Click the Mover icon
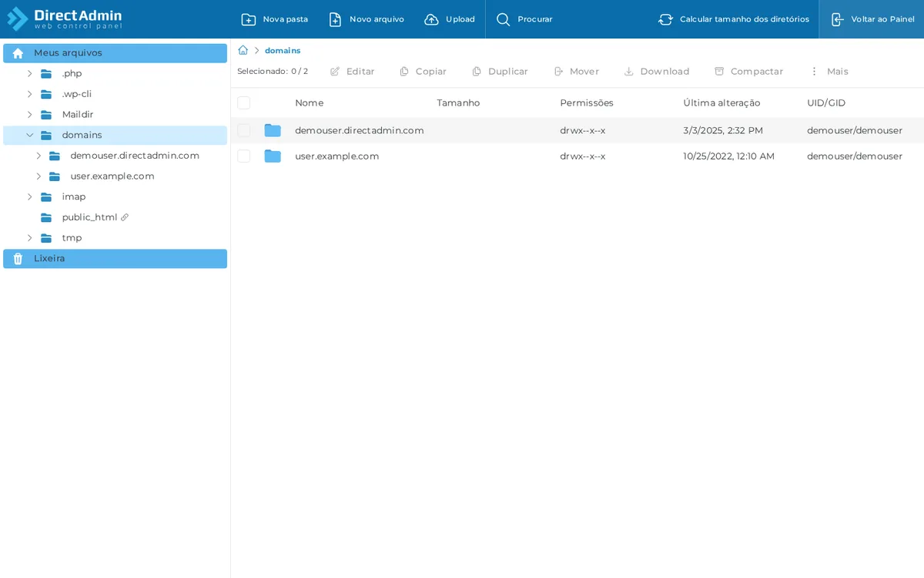The image size is (924, 578). click(558, 71)
